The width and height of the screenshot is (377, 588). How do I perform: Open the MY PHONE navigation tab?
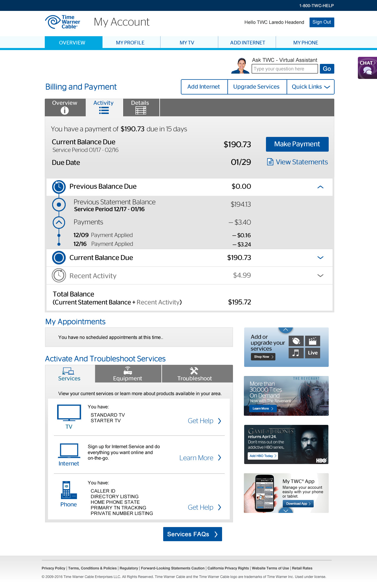[x=305, y=43]
